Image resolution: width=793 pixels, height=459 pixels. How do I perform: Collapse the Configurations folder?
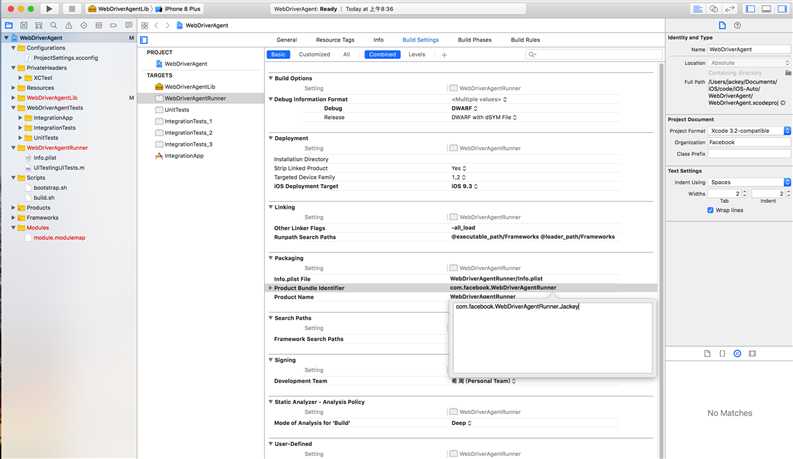(14, 48)
